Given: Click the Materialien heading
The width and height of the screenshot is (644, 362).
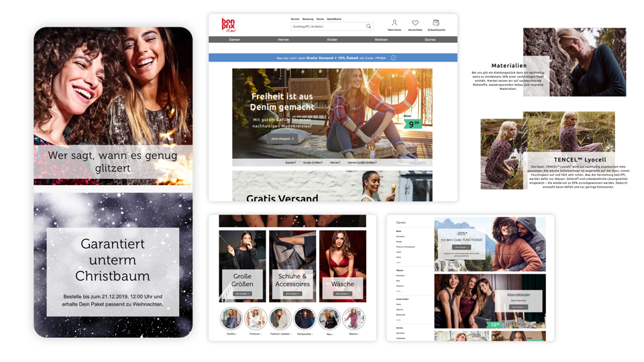Looking at the screenshot, I should click(509, 65).
